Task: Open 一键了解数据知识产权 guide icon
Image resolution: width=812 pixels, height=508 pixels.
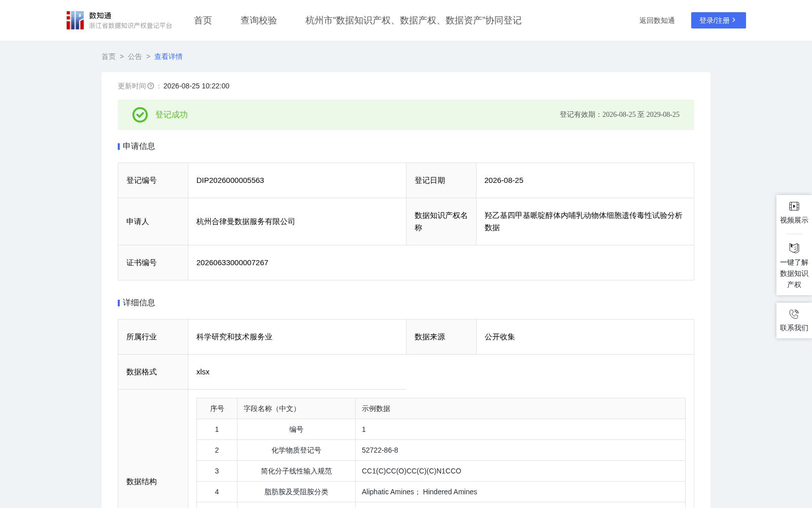Action: point(794,248)
